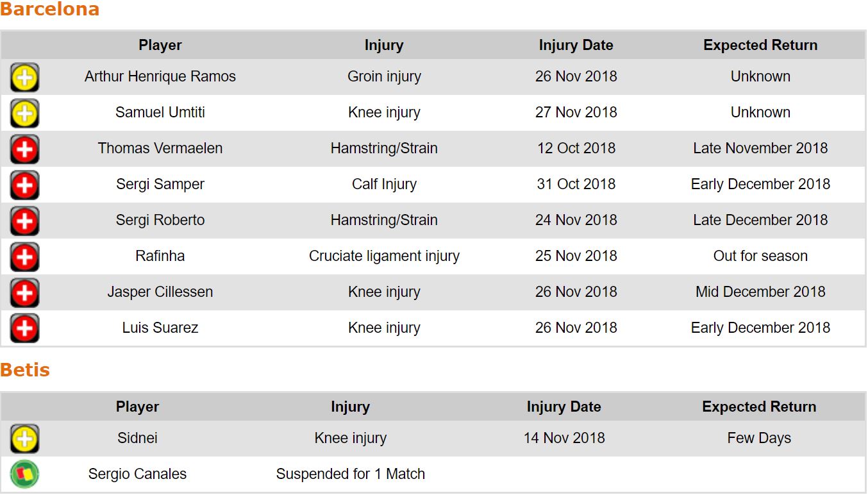Select player name Luis Suarez
The height and width of the screenshot is (495, 868).
click(x=160, y=328)
